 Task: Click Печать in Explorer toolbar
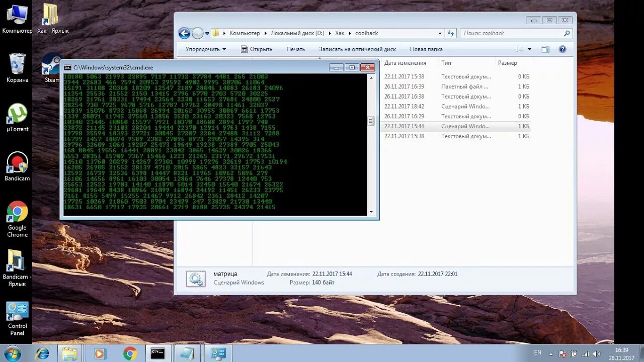coord(296,49)
